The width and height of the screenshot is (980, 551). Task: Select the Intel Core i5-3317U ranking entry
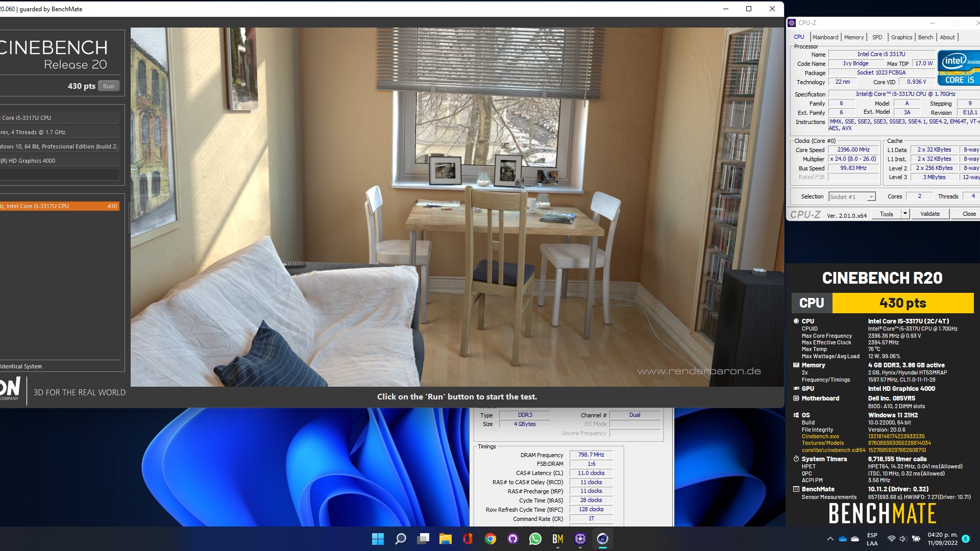[60, 206]
